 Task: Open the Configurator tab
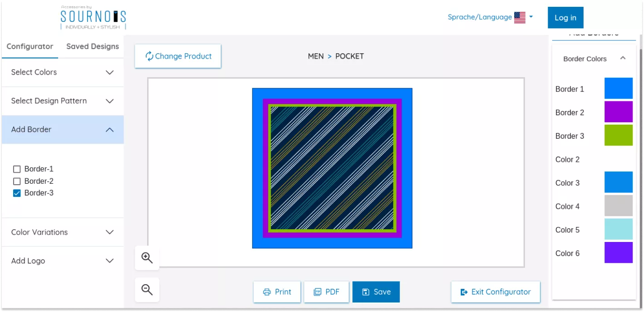pyautogui.click(x=30, y=46)
